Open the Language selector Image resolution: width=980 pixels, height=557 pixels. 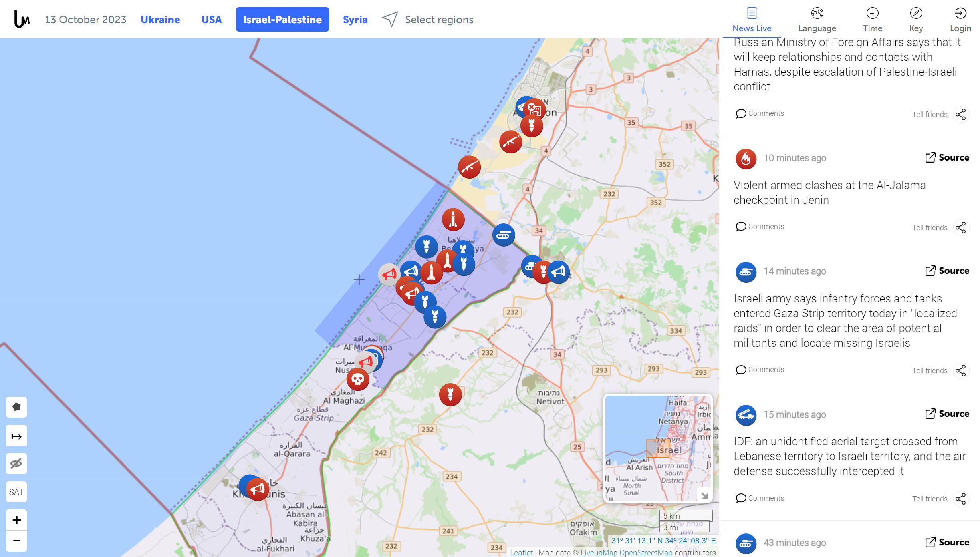click(817, 20)
